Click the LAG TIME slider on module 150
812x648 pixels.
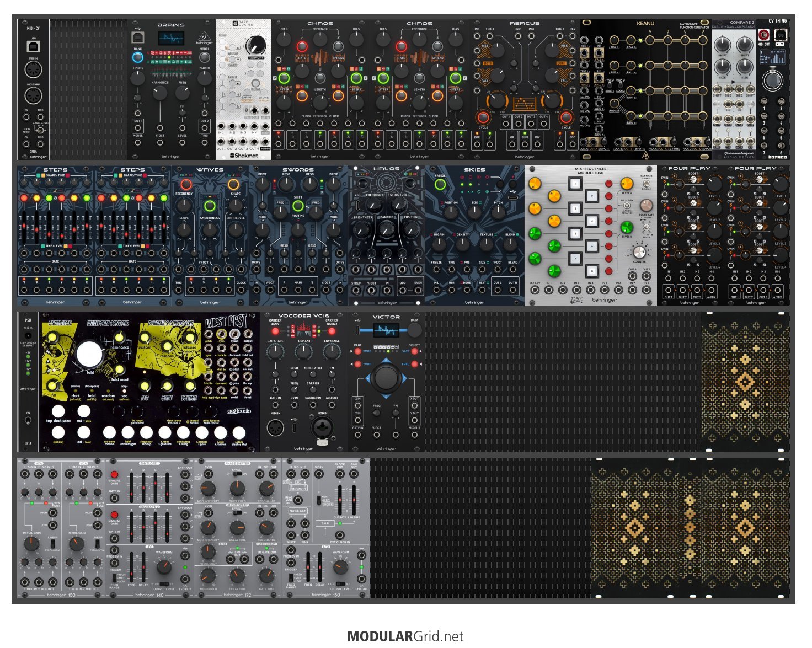point(354,500)
